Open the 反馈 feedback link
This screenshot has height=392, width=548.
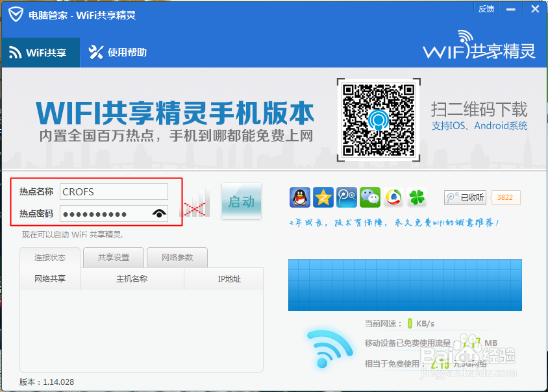tap(486, 9)
